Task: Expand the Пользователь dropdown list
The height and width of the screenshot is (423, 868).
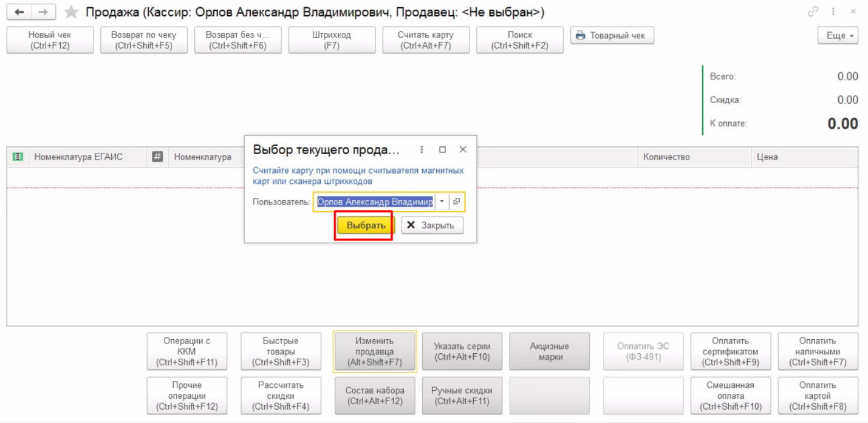Action: 442,201
